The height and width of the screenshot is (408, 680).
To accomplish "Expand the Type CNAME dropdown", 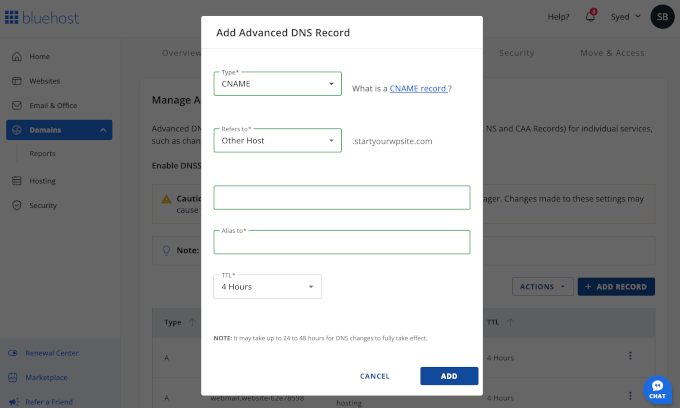I will pos(277,84).
